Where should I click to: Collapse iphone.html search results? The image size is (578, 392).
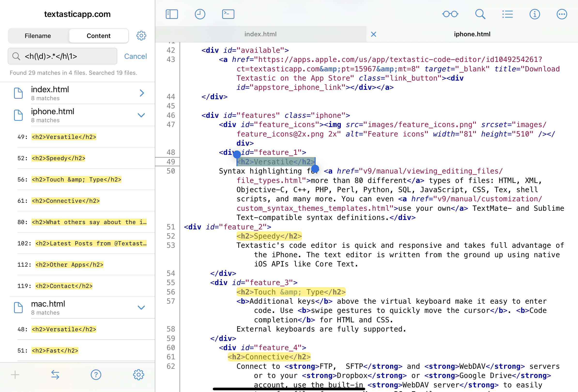click(x=141, y=115)
